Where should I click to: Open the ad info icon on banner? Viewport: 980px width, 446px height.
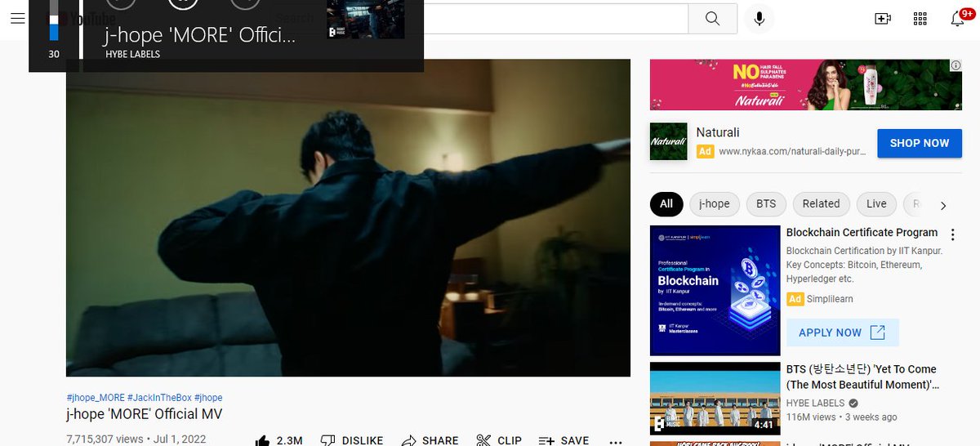[955, 65]
